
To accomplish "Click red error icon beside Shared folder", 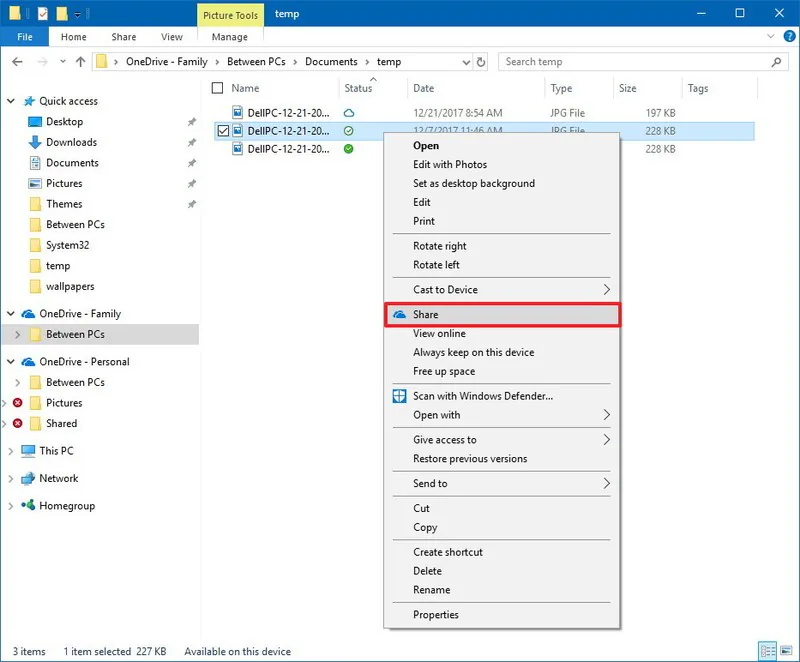I will pyautogui.click(x=17, y=423).
